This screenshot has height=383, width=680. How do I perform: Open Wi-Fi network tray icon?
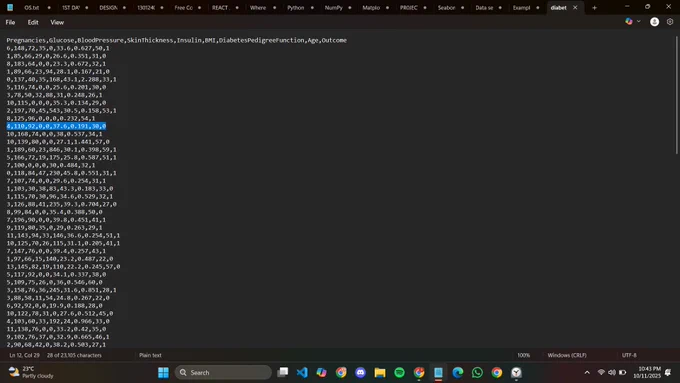click(x=601, y=373)
